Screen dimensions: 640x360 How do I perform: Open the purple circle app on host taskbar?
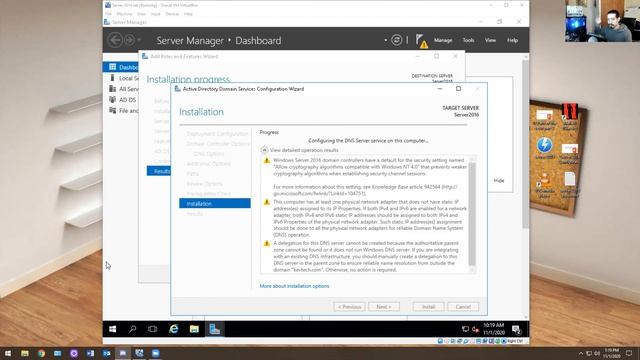(x=74, y=353)
